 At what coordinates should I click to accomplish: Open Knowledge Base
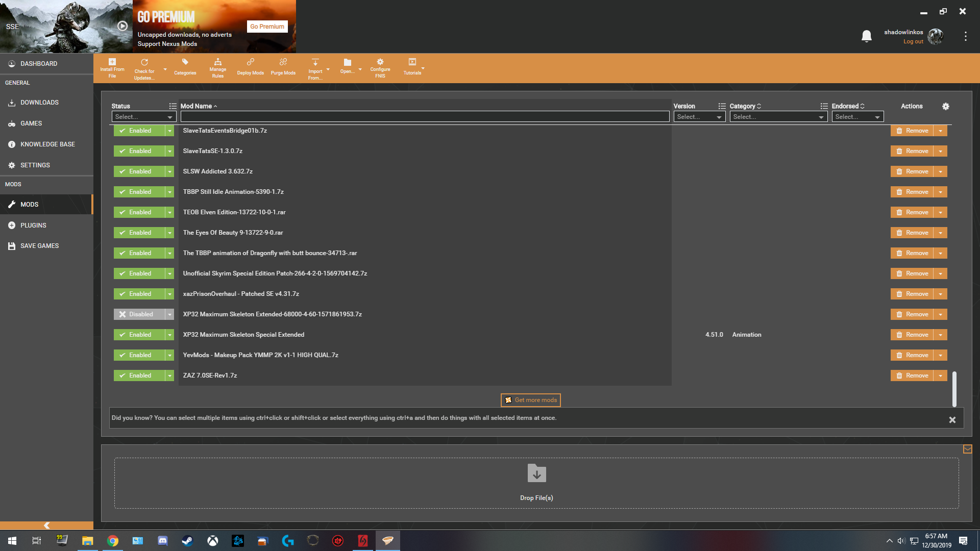tap(46, 144)
